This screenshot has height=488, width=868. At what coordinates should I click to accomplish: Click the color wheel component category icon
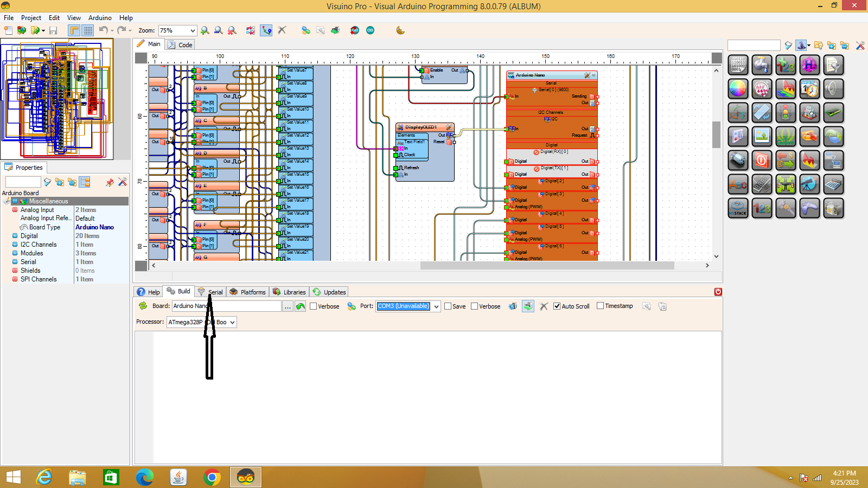click(x=738, y=89)
